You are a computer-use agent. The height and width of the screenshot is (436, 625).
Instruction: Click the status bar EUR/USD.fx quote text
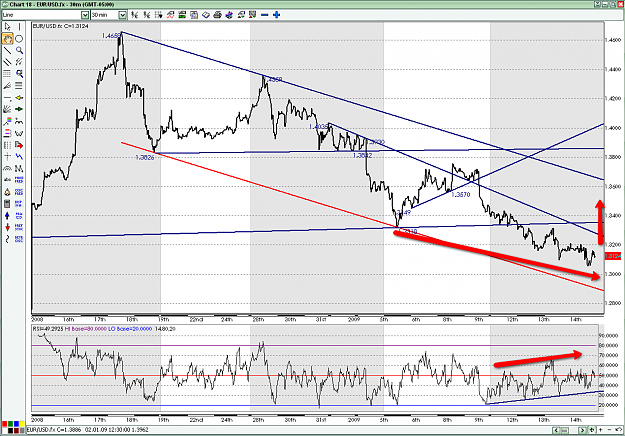[x=87, y=430]
